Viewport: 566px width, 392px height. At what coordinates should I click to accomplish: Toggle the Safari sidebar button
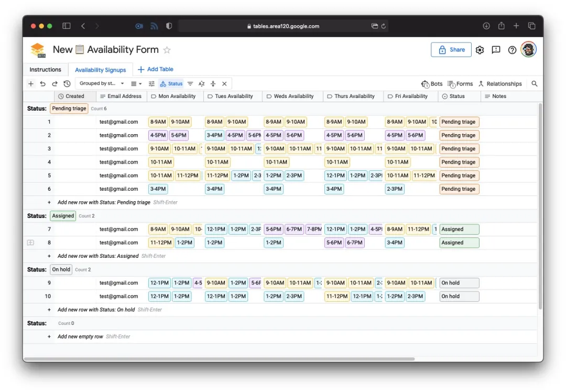click(67, 26)
